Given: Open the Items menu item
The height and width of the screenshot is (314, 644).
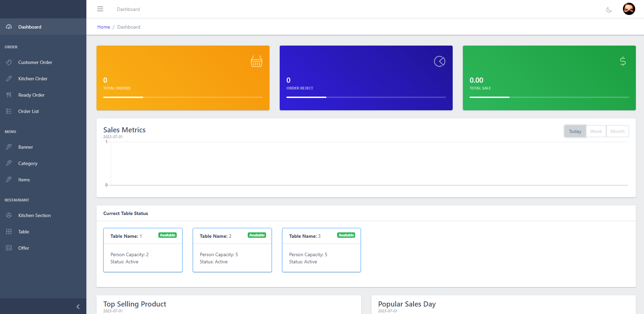Looking at the screenshot, I should coord(43,180).
